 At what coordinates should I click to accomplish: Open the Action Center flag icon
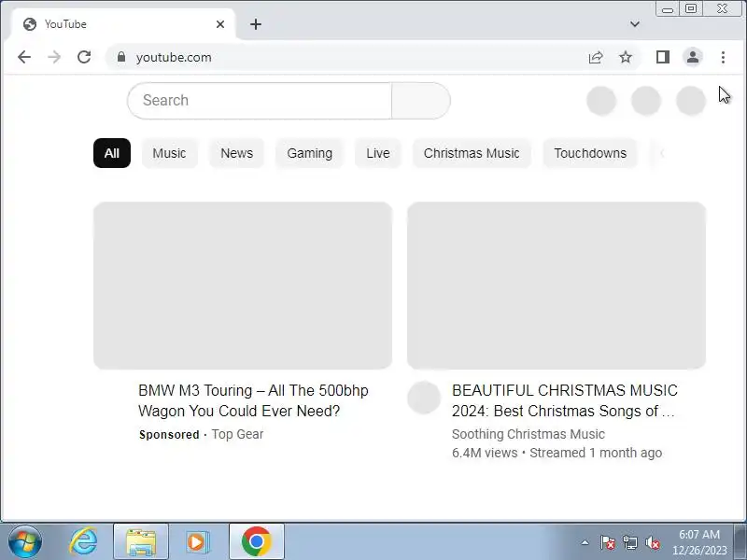[608, 542]
